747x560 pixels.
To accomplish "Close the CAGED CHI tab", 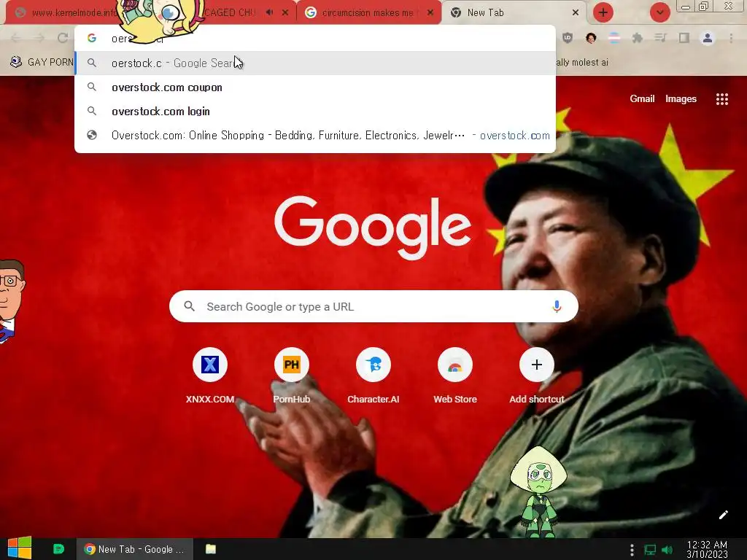I will (x=285, y=13).
